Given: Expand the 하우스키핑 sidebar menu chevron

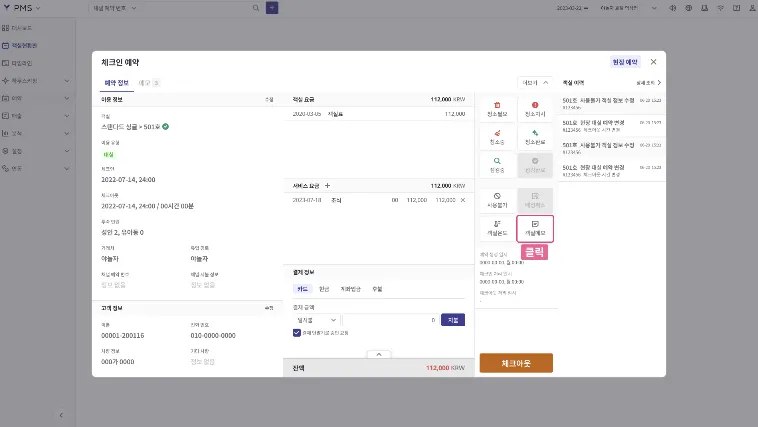Looking at the screenshot, I should (67, 81).
